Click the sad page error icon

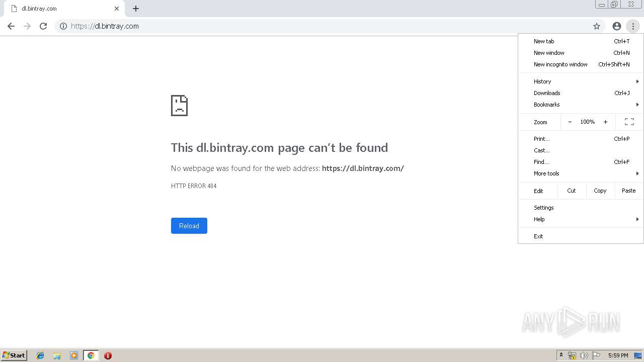tap(179, 106)
